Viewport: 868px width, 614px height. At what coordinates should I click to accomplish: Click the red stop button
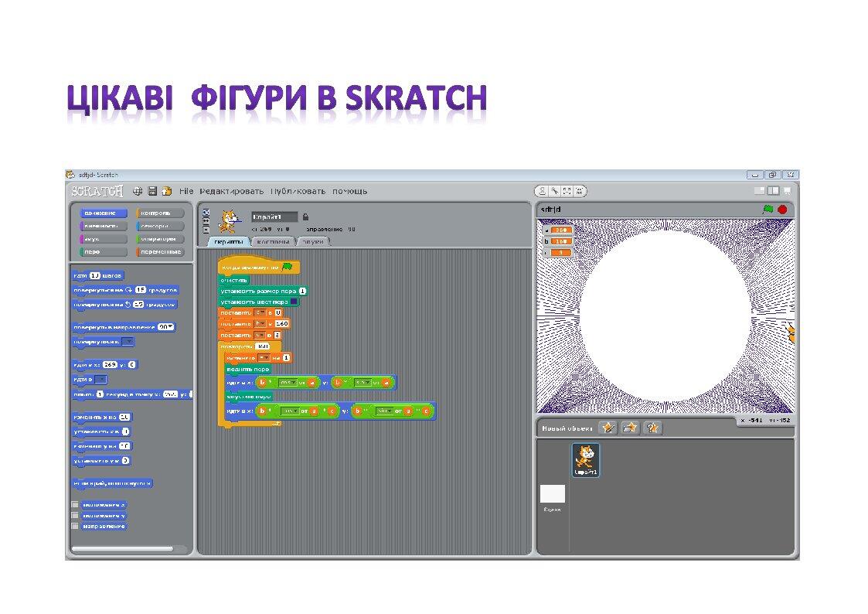pos(782,210)
